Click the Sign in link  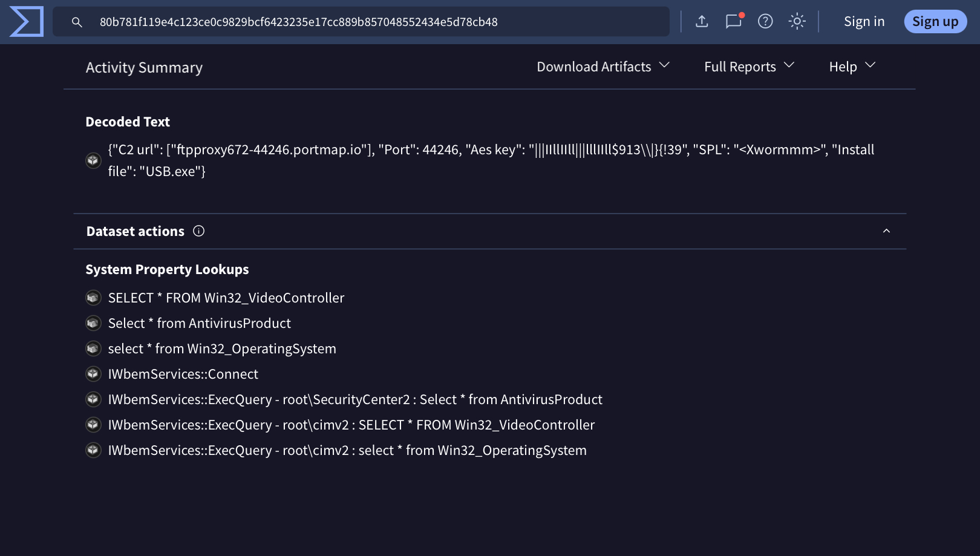(x=864, y=22)
